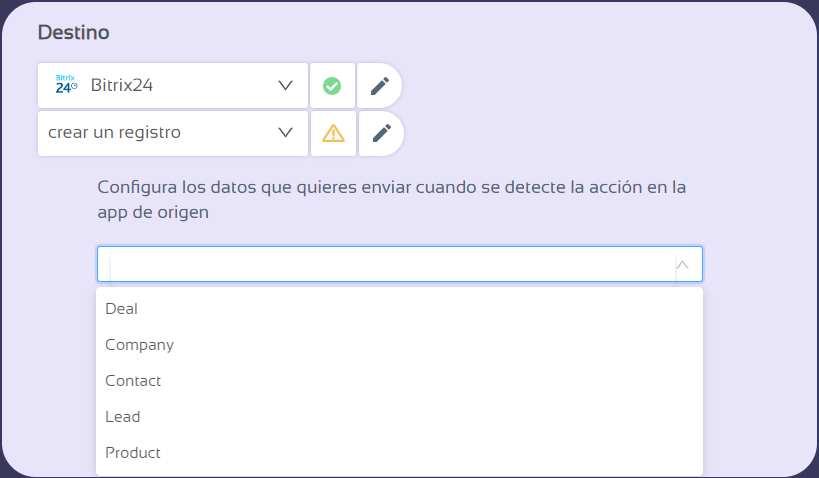Choose the Company option
The image size is (819, 478).
pos(140,345)
